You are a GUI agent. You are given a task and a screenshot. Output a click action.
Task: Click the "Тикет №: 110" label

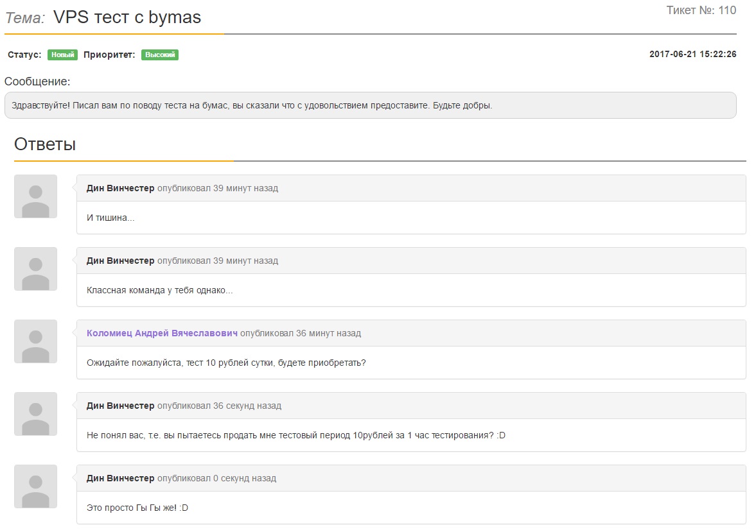tap(701, 10)
